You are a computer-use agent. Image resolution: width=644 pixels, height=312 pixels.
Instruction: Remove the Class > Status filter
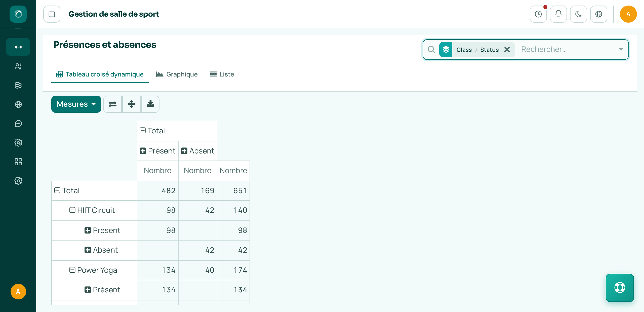(x=507, y=50)
